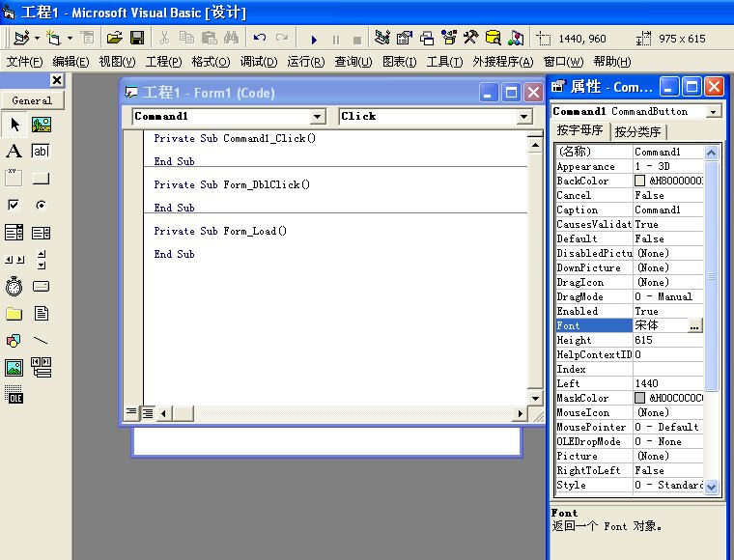Select the CheckBox control tool
The height and width of the screenshot is (560, 734).
(x=14, y=205)
